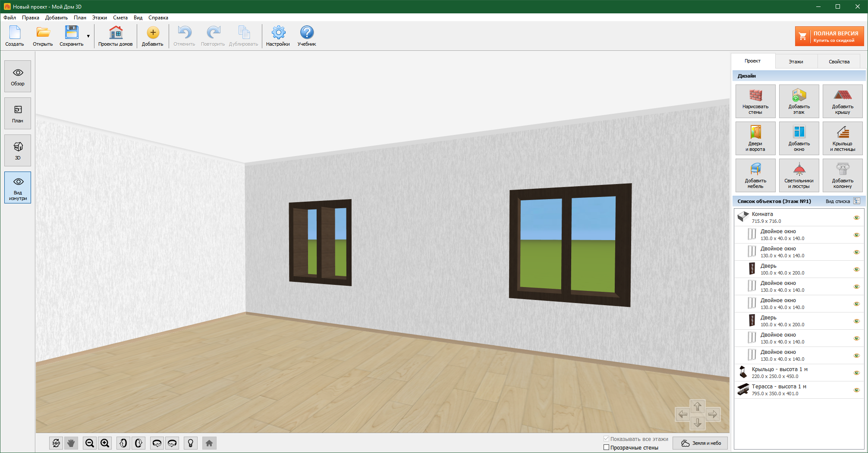
Task: Switch to 3D view mode in left sidebar
Action: 18,150
